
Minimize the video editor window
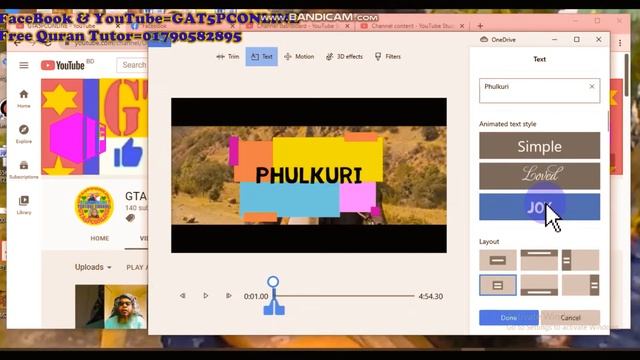click(x=554, y=39)
